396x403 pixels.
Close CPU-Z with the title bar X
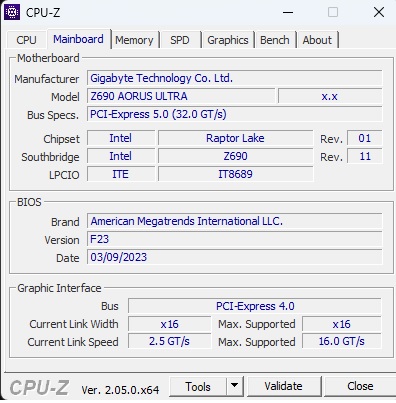point(379,13)
